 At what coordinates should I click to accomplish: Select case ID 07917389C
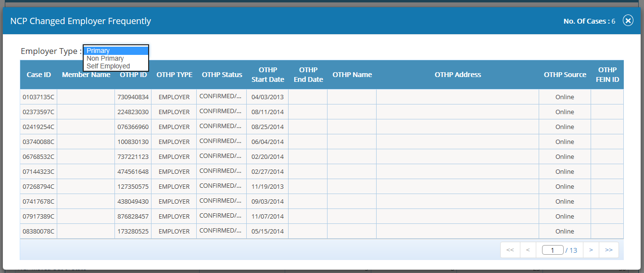coord(38,216)
